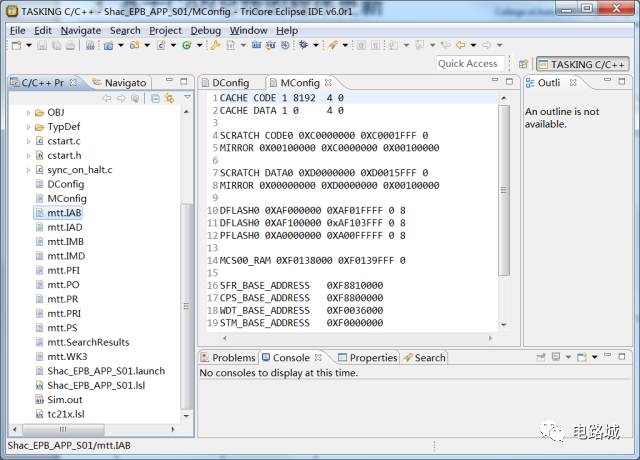Close the MConfig editor tab
This screenshot has height=460, width=640.
(328, 83)
